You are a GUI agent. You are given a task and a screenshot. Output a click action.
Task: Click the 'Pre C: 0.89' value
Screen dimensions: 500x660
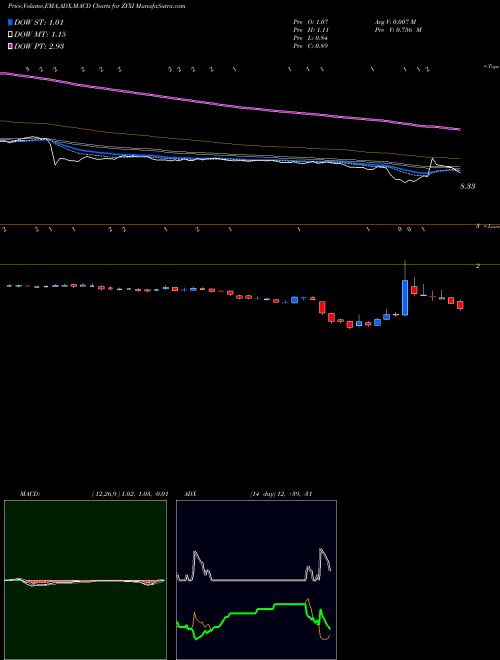(x=311, y=46)
